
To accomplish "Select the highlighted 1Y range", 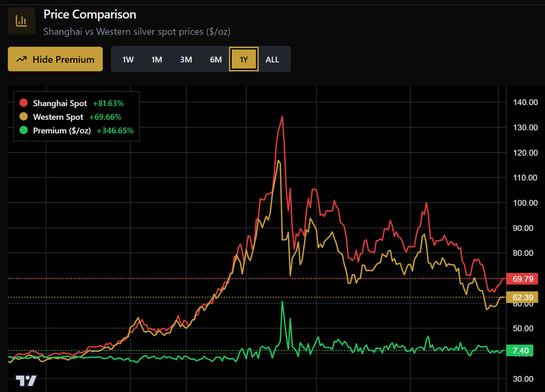I will point(244,59).
